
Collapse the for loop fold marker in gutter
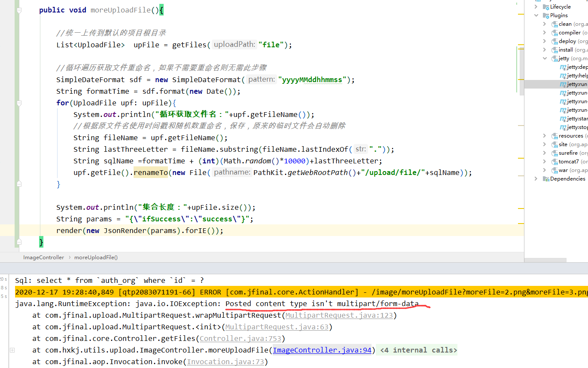(19, 103)
